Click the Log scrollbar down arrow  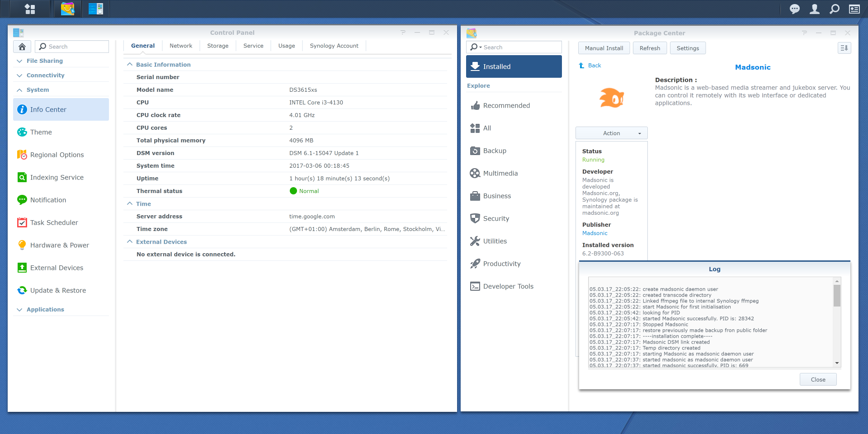(x=837, y=363)
